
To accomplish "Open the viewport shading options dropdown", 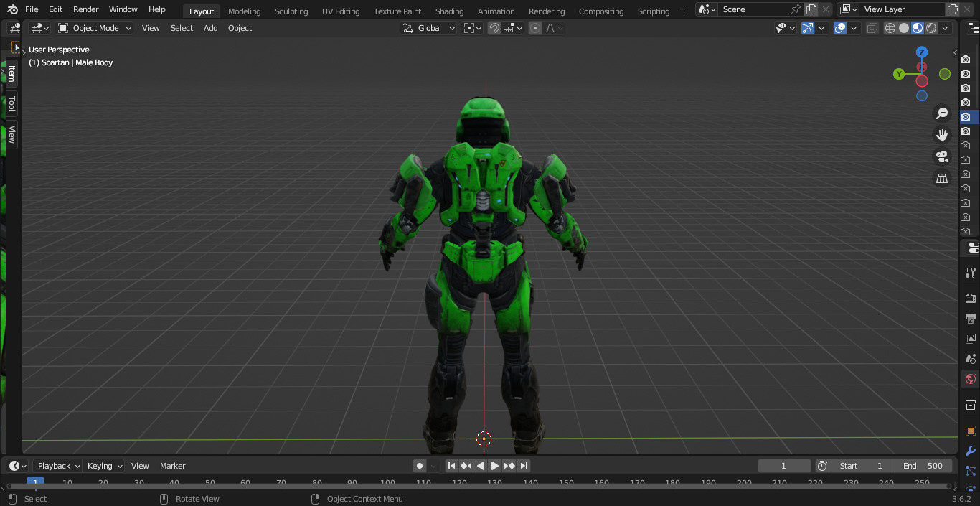I will pyautogui.click(x=946, y=28).
